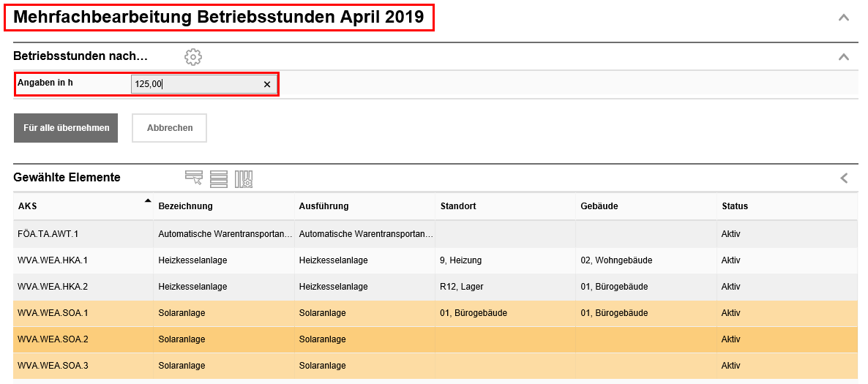Click the Standort cell 'R12, Lager'

463,287
